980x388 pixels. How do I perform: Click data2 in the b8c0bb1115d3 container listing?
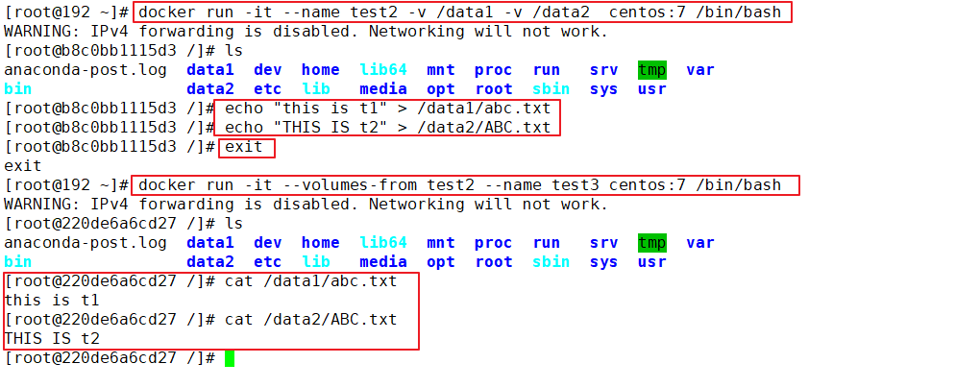210,89
